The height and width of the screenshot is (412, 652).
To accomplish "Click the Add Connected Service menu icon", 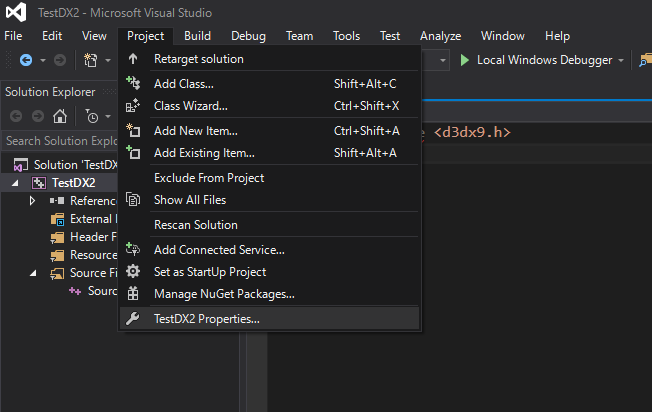I will [x=133, y=249].
